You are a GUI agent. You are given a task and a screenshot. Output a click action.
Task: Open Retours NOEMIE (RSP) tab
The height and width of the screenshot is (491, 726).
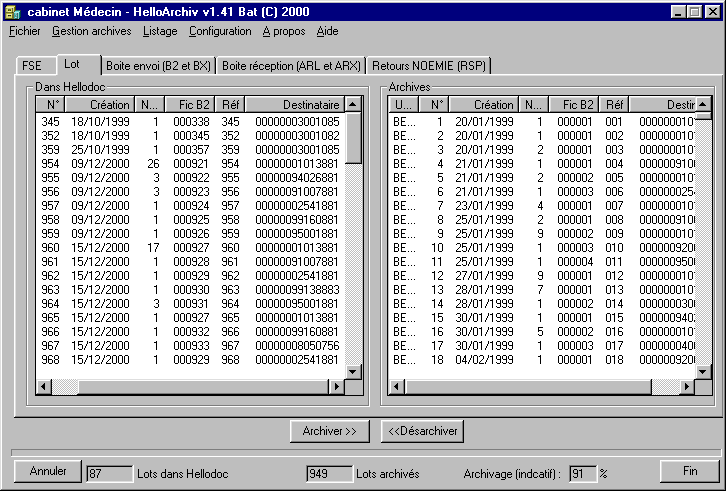[x=429, y=66]
